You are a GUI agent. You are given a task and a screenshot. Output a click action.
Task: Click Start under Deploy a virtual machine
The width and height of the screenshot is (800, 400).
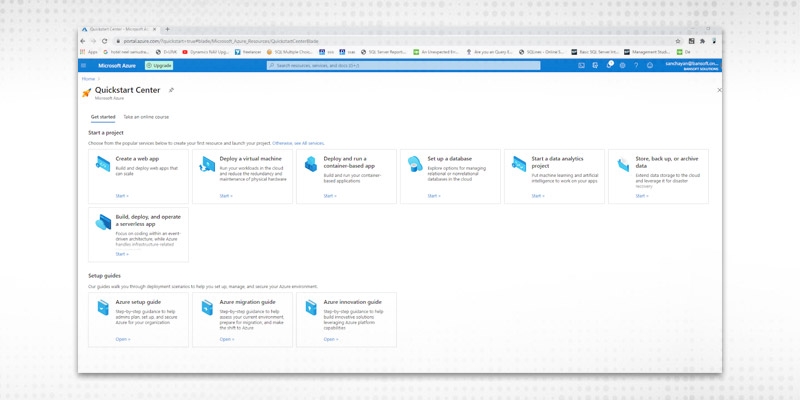pyautogui.click(x=226, y=196)
